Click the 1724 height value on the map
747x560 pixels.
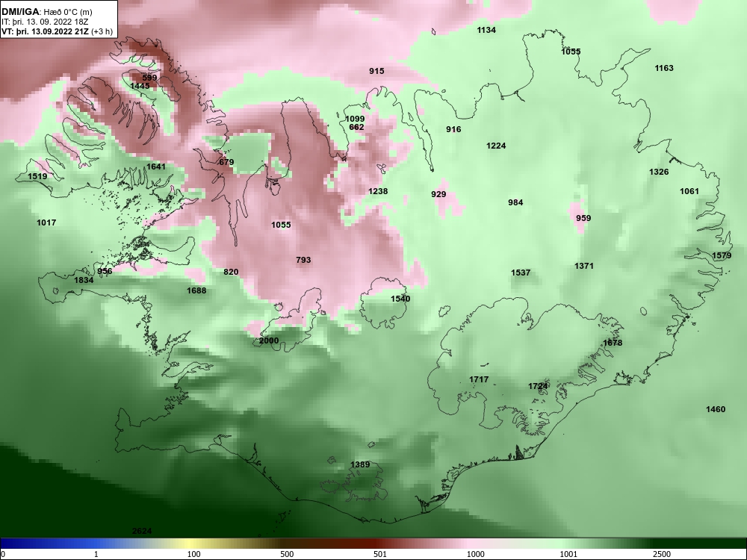point(538,386)
